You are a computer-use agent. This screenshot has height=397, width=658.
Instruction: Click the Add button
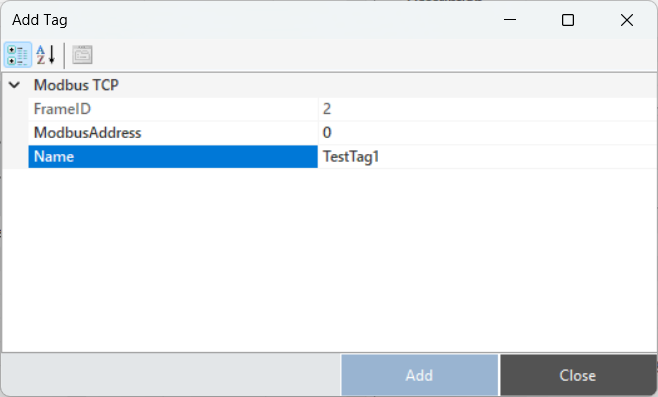[419, 375]
